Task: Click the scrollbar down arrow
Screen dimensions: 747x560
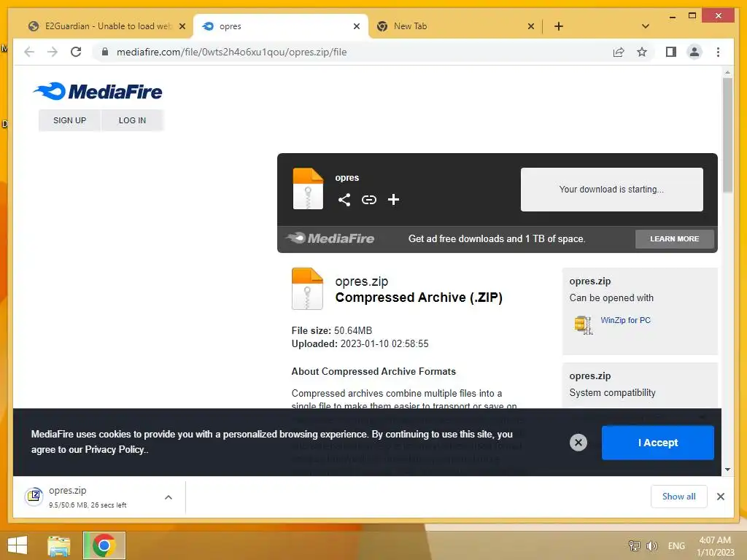Action: (x=727, y=470)
